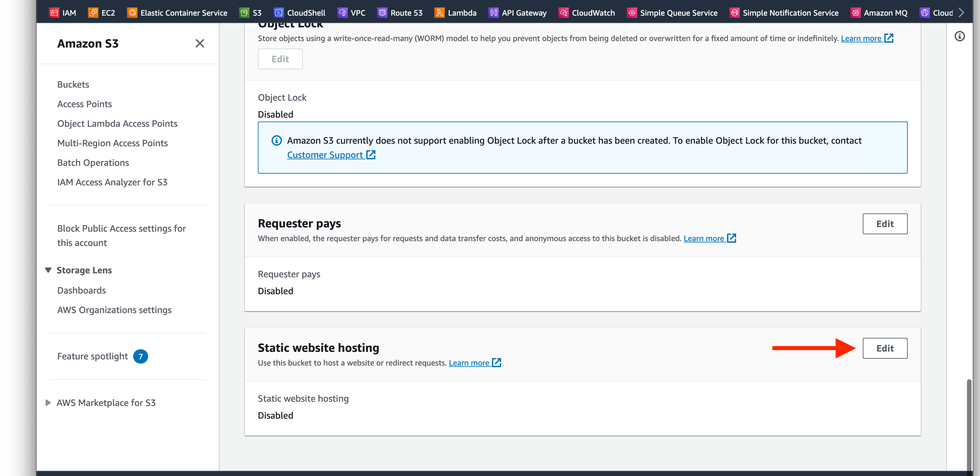The height and width of the screenshot is (476, 980).
Task: Open Feature spotlight link
Action: (92, 356)
